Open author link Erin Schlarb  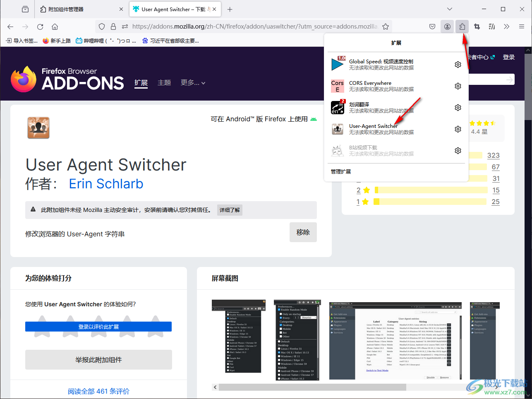[x=106, y=183]
